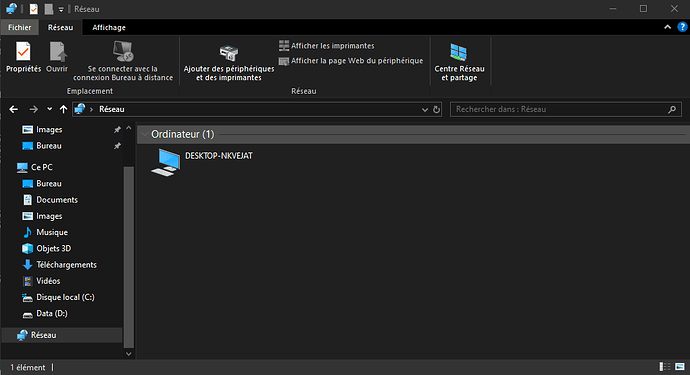The height and width of the screenshot is (375, 690).
Task: Switch to large icons view in status bar
Action: [680, 367]
